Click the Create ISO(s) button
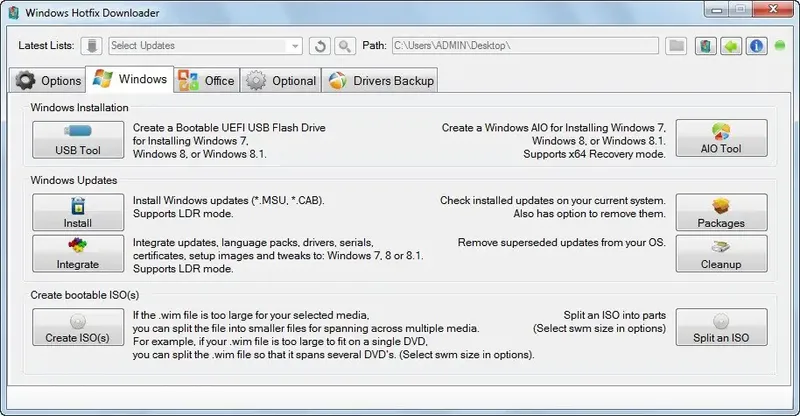The image size is (800, 416). [78, 327]
